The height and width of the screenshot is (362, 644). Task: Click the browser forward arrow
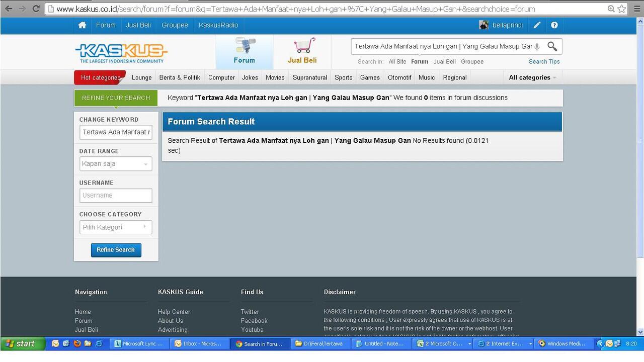click(x=22, y=9)
